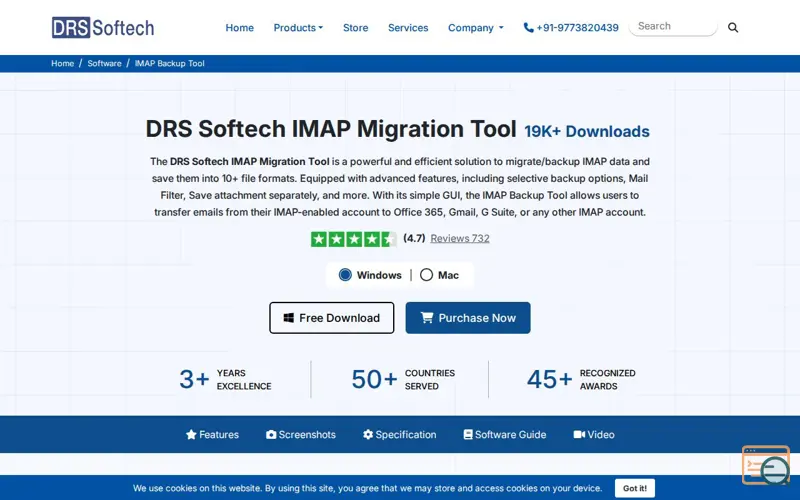The image size is (800, 500).
Task: Call phone number +91-9773820439 link
Action: (571, 28)
